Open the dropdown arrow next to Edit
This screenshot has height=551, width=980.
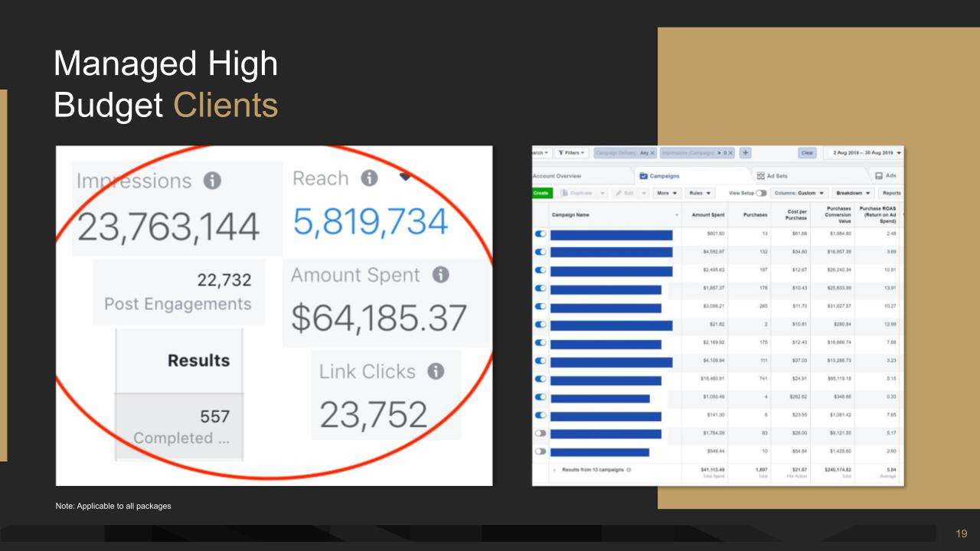click(644, 193)
